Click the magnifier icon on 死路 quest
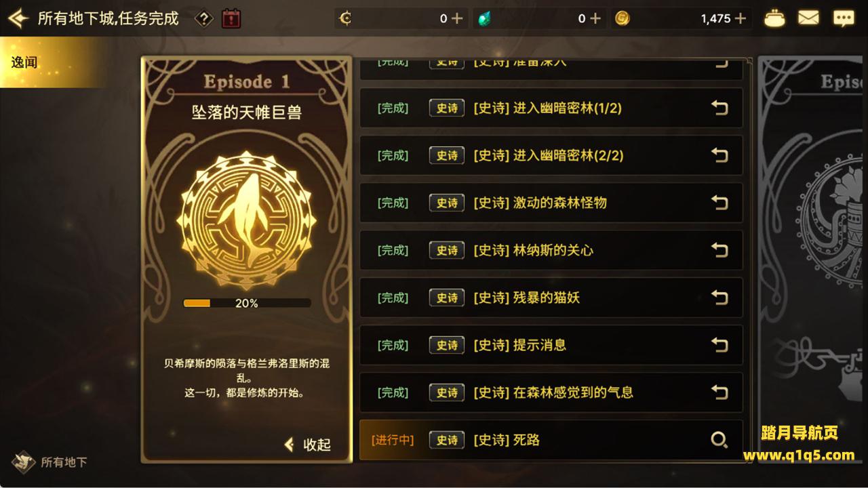The height and width of the screenshot is (488, 868). click(719, 440)
